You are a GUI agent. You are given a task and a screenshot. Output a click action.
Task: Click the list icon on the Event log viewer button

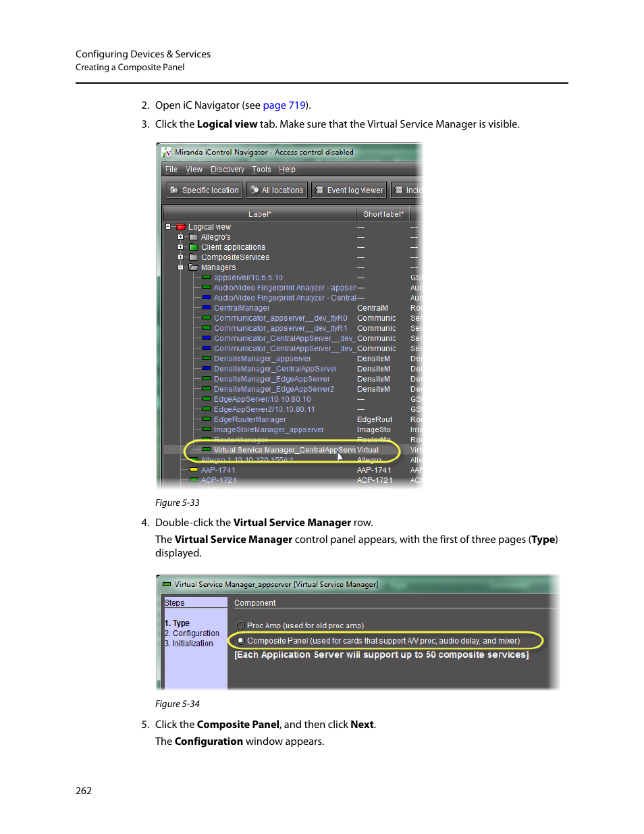pyautogui.click(x=320, y=190)
